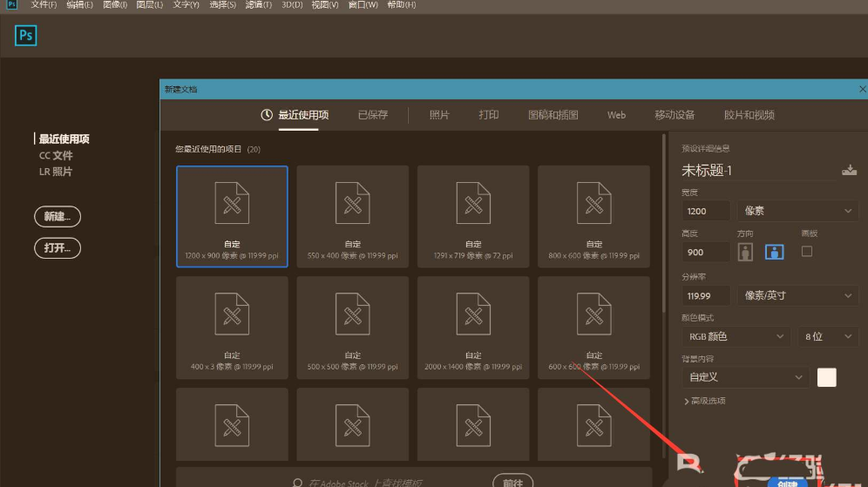Viewport: 868px width, 487px height.
Task: Click the background content color swatch
Action: click(826, 377)
